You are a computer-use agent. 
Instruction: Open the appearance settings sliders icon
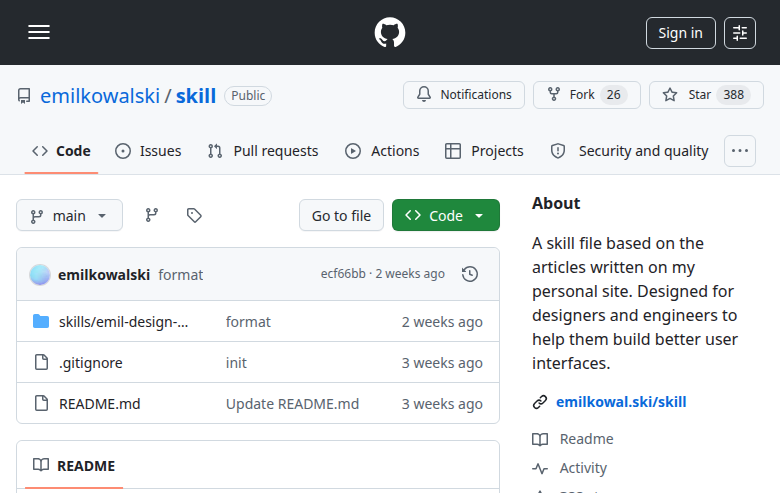[x=740, y=33]
